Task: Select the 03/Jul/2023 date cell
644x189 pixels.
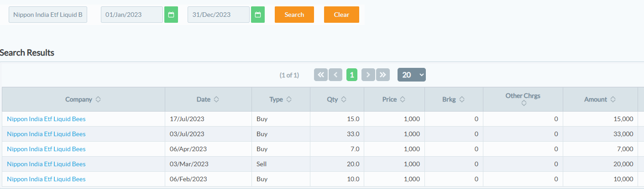Action: pyautogui.click(x=208, y=134)
